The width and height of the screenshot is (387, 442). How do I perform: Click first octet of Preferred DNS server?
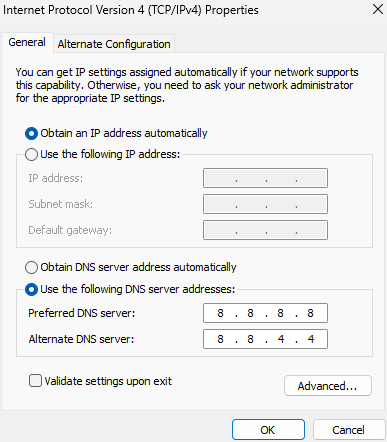click(x=220, y=313)
